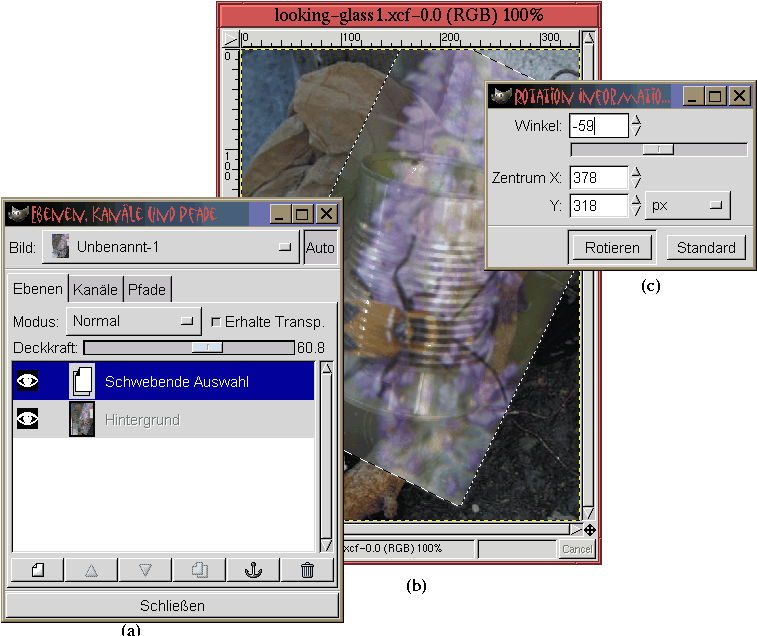The height and width of the screenshot is (636, 757).
Task: Click the new layer icon button
Action: (x=38, y=570)
